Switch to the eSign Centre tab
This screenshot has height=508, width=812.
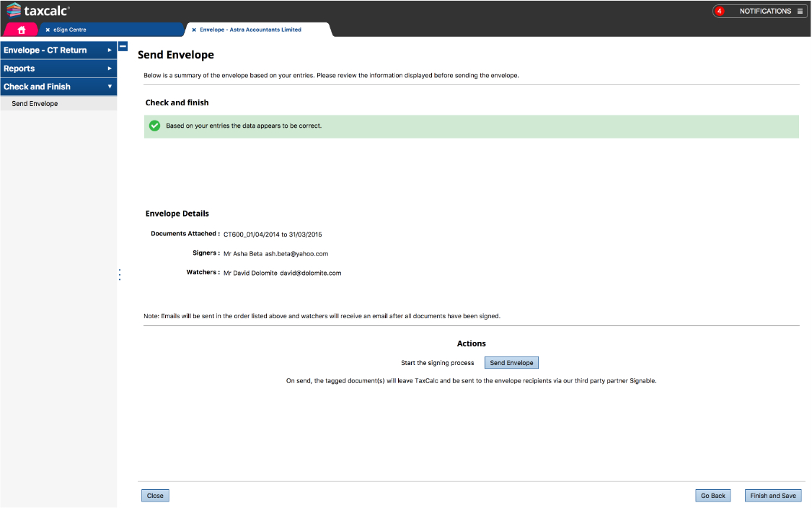pos(69,30)
